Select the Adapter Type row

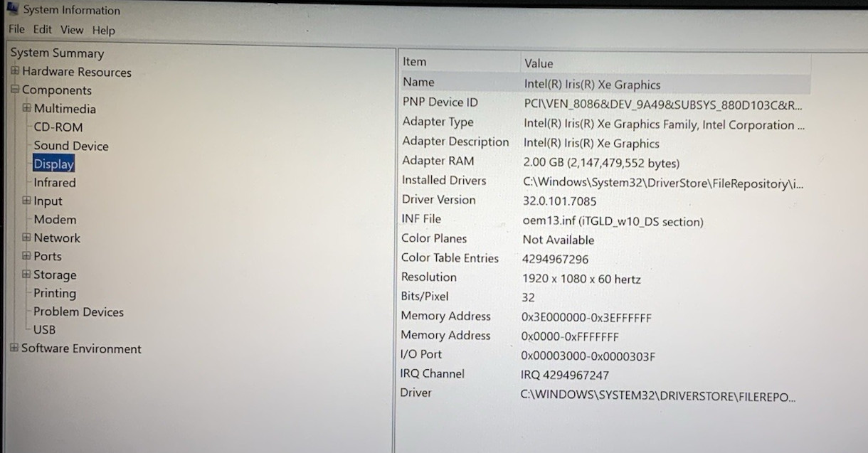[605, 123]
